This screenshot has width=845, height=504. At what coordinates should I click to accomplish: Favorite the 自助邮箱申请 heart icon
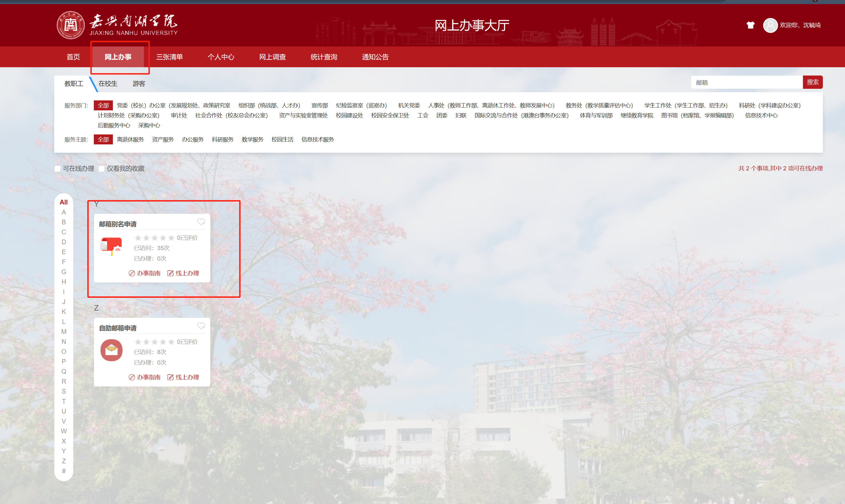point(201,326)
